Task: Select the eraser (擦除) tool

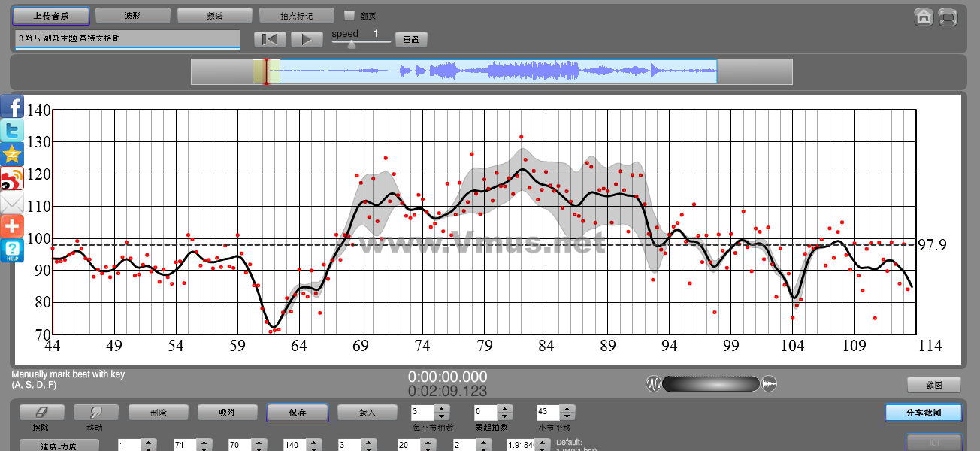Action: [x=42, y=413]
